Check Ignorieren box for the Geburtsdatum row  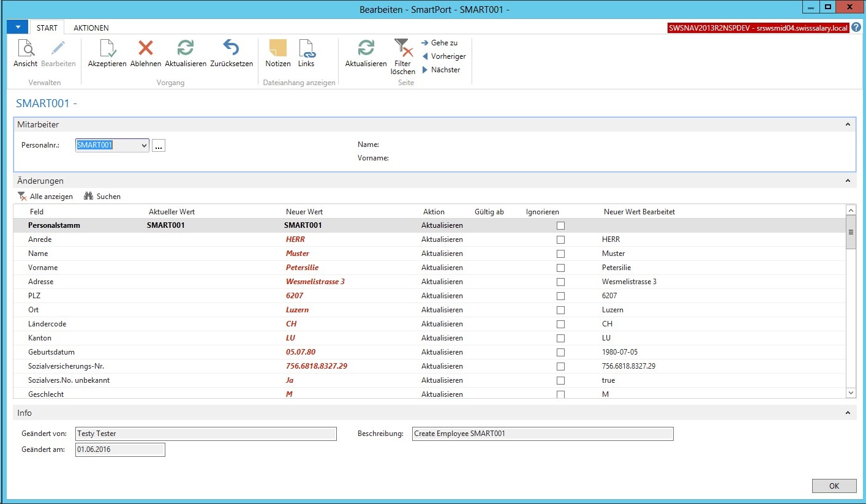click(560, 352)
